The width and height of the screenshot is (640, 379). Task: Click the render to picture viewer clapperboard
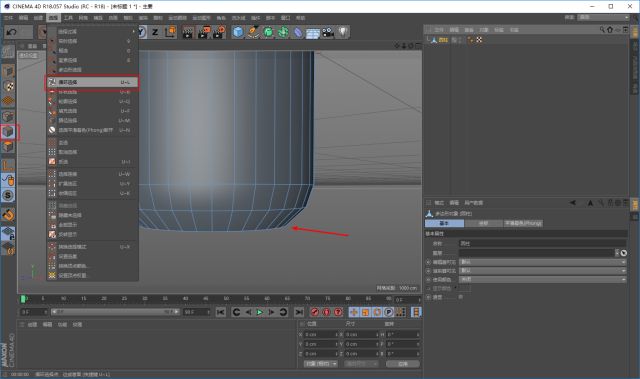203,32
